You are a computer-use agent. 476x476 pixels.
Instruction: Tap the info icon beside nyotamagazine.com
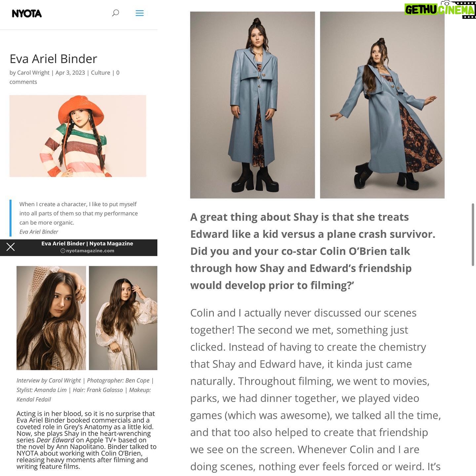(63, 251)
